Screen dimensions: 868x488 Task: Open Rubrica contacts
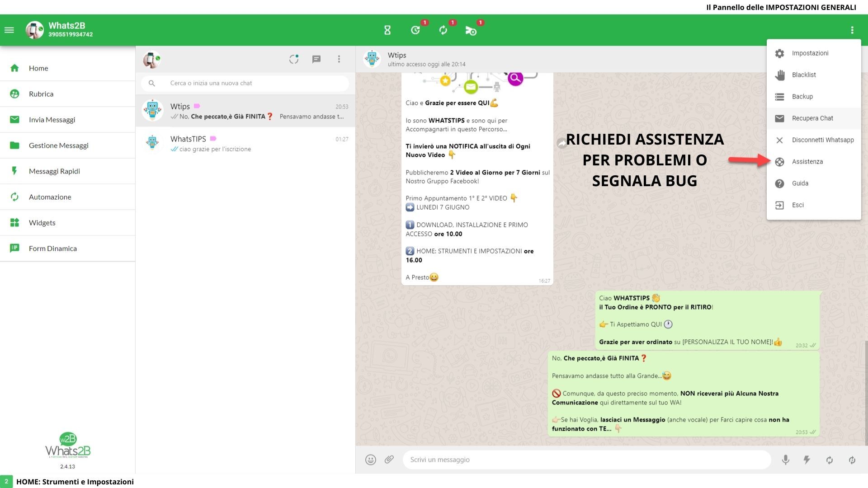click(68, 94)
